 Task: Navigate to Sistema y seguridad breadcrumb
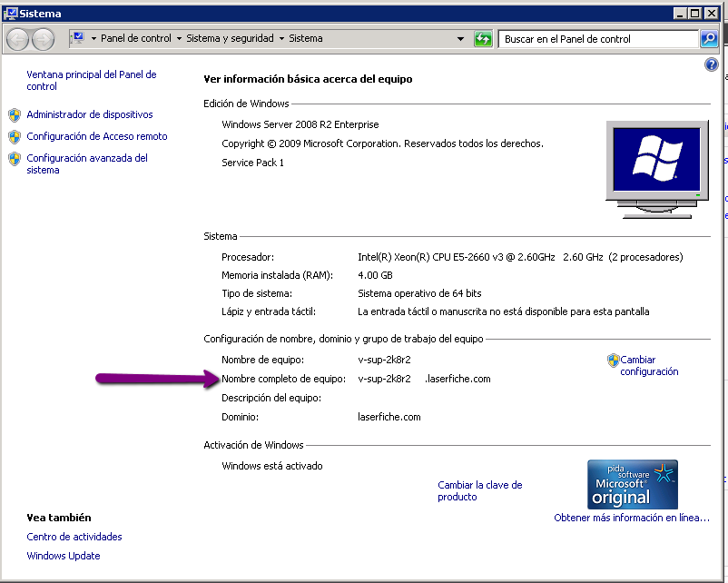(230, 38)
